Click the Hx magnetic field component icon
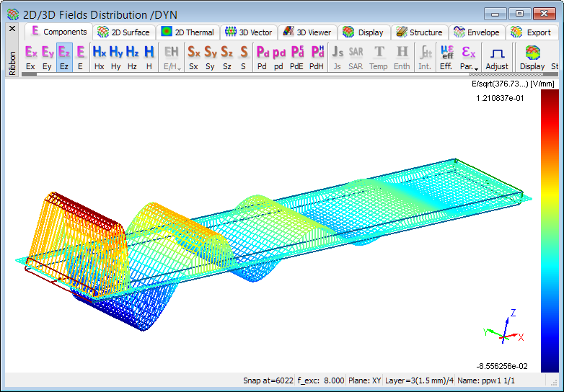 [100, 57]
